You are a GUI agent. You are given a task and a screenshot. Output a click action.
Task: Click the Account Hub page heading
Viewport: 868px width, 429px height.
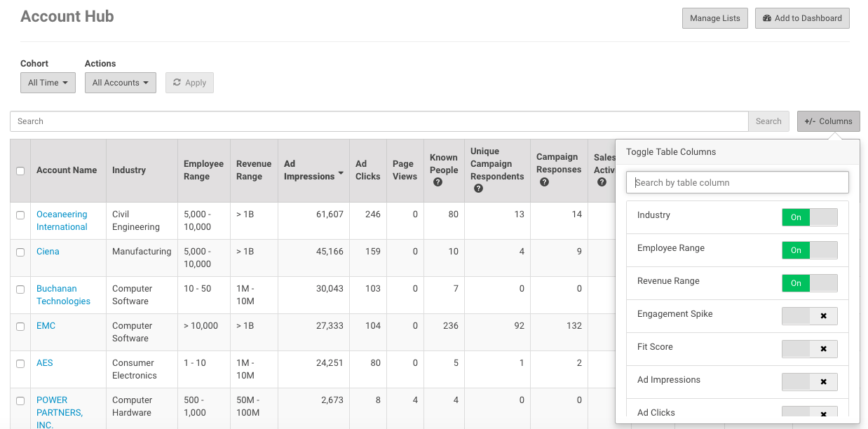[x=67, y=17]
